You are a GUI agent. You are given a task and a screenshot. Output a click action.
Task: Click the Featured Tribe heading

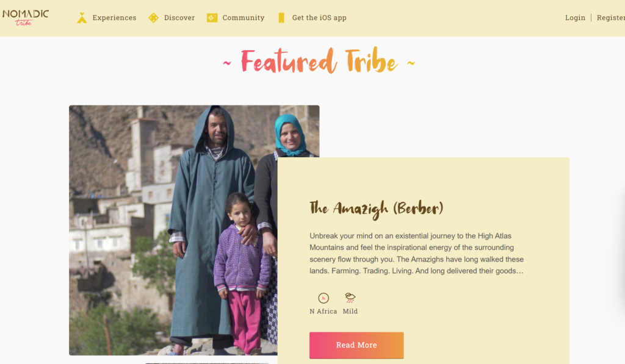(319, 62)
